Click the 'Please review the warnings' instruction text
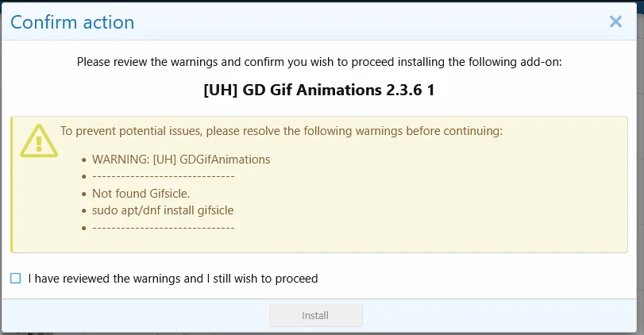Viewport: 644px width, 335px height. tap(319, 62)
